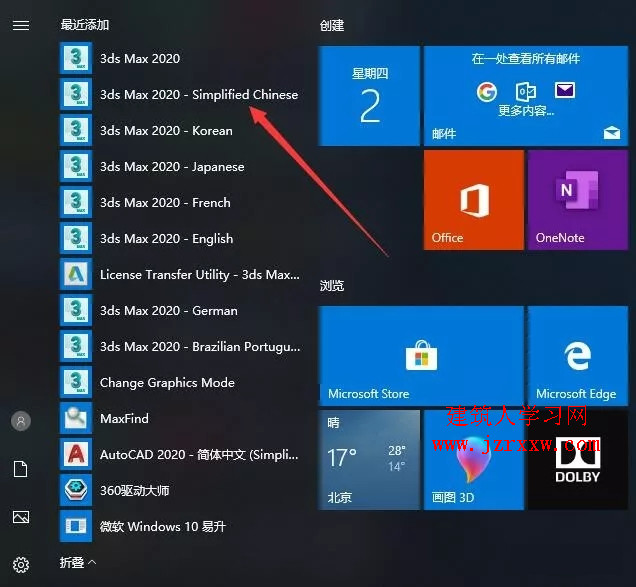Open Documents from the sidebar icon

point(21,469)
